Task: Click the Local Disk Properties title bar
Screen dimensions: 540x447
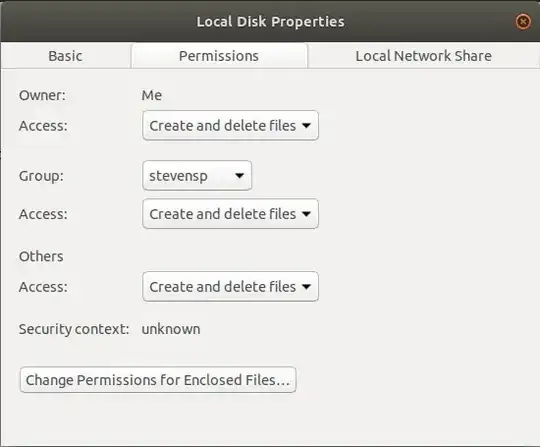Action: coord(270,22)
